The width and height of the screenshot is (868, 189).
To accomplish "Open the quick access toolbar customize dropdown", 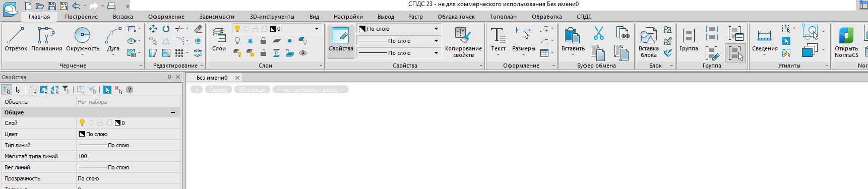I will [128, 7].
